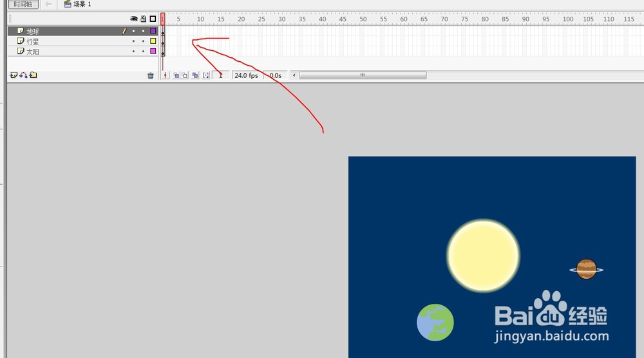Click the 行星 layer type icon
Screen dimensions: 644x358
pyautogui.click(x=21, y=41)
